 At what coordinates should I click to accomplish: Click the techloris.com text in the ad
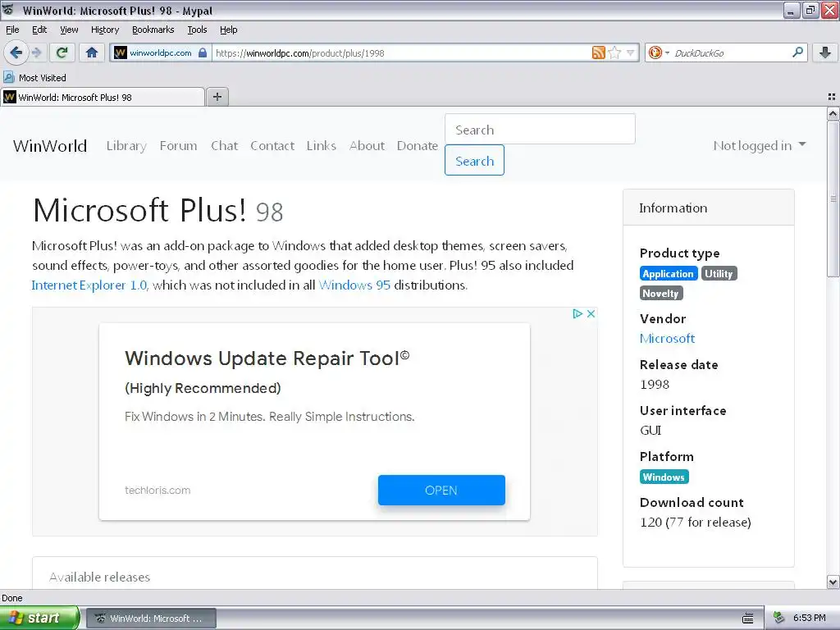[x=157, y=491]
